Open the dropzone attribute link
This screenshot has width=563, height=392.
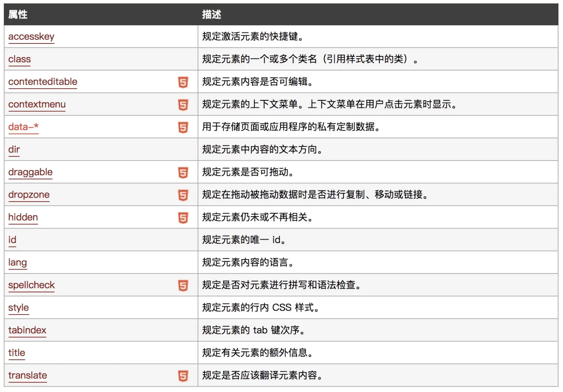tap(29, 195)
